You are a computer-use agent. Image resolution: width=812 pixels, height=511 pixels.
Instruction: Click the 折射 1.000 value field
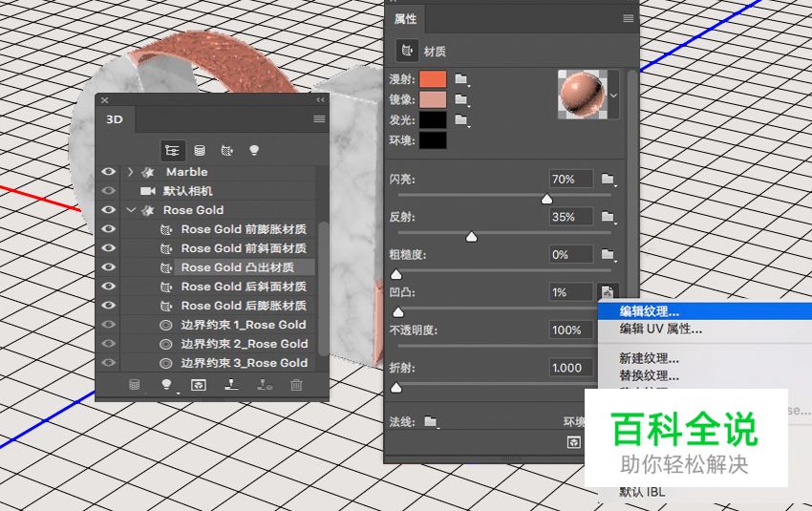coord(571,368)
